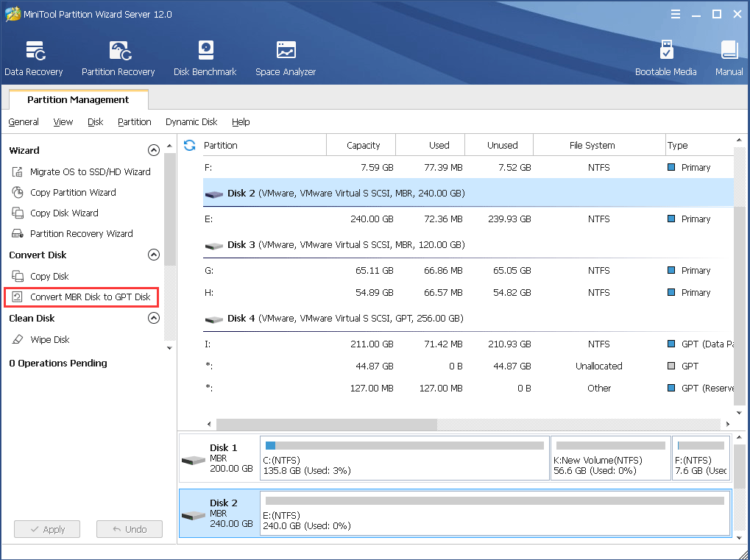Collapse the Wizard section
The width and height of the screenshot is (750, 560).
[x=154, y=150]
